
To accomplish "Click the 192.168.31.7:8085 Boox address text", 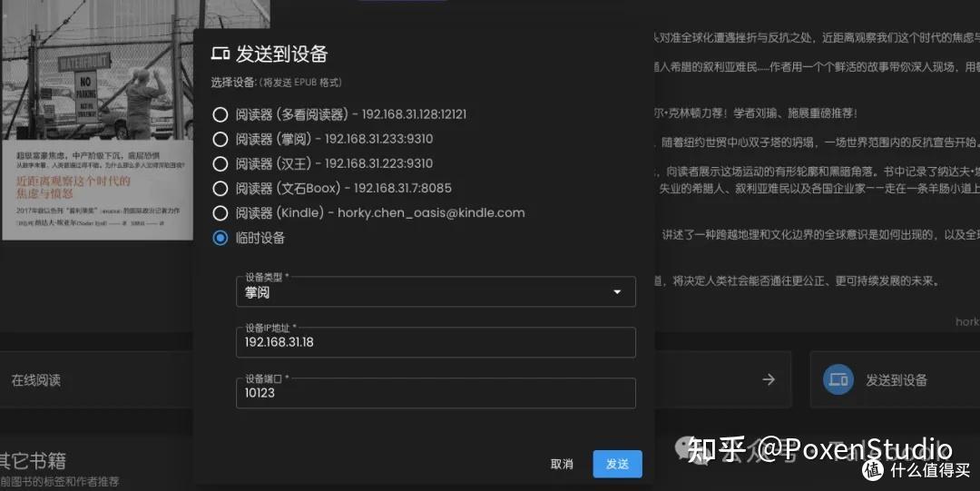I will (403, 188).
